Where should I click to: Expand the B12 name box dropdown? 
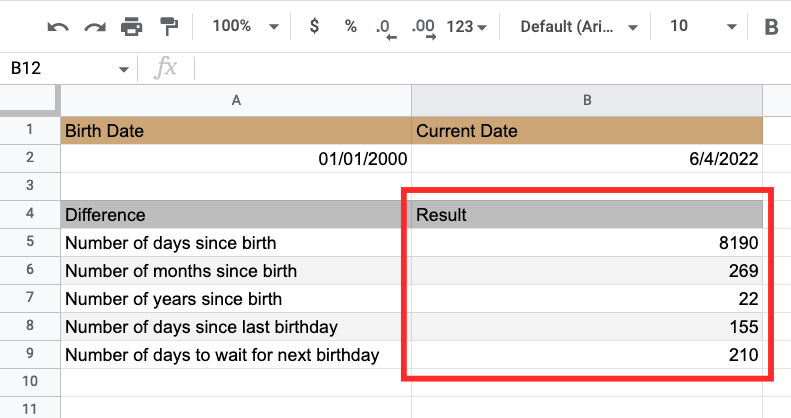pos(124,69)
